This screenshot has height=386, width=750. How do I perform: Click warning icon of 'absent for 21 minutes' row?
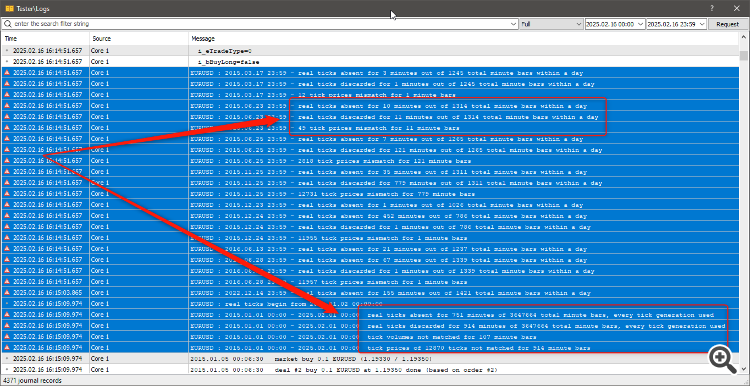(7, 249)
